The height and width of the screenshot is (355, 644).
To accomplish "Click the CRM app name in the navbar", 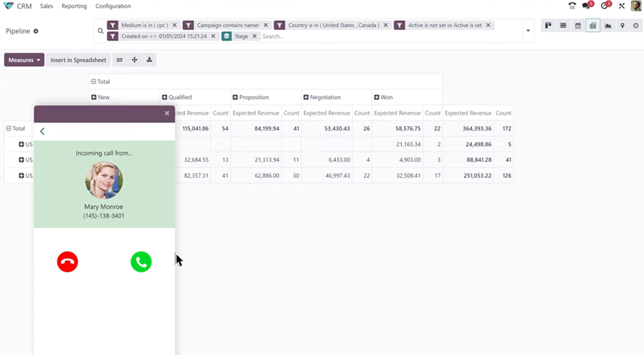I will pyautogui.click(x=24, y=6).
